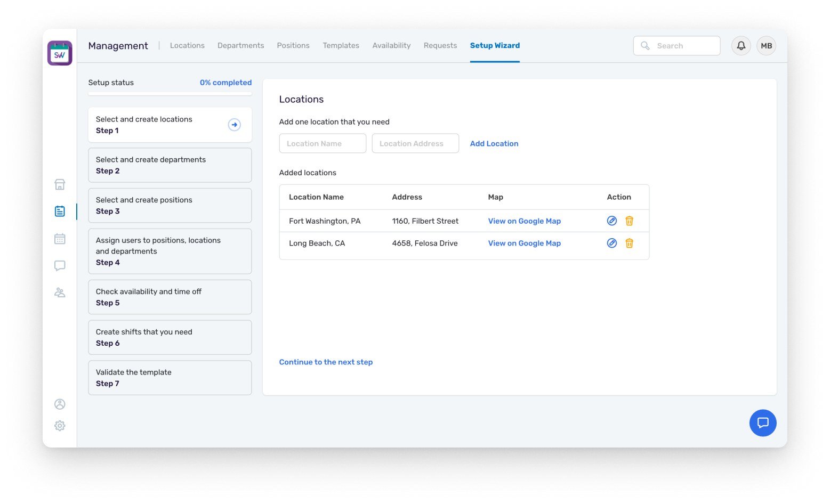
Task: Select the clipboard management sidebar icon
Action: coord(60,212)
